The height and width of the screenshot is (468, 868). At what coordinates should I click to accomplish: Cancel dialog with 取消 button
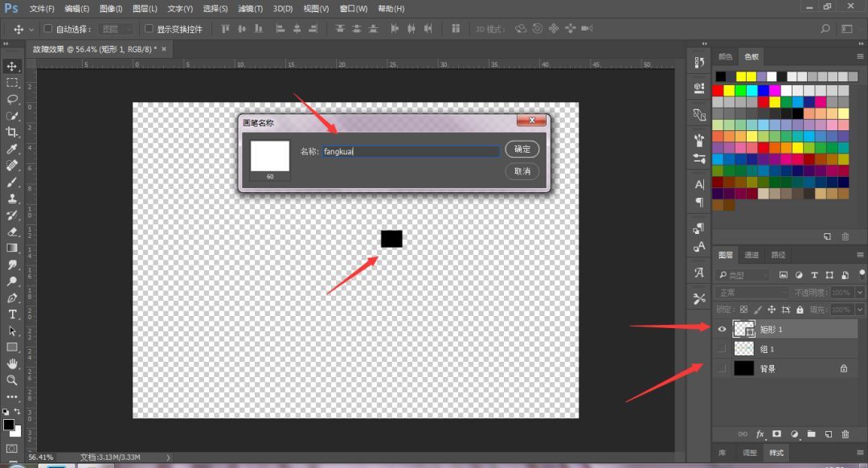click(522, 171)
